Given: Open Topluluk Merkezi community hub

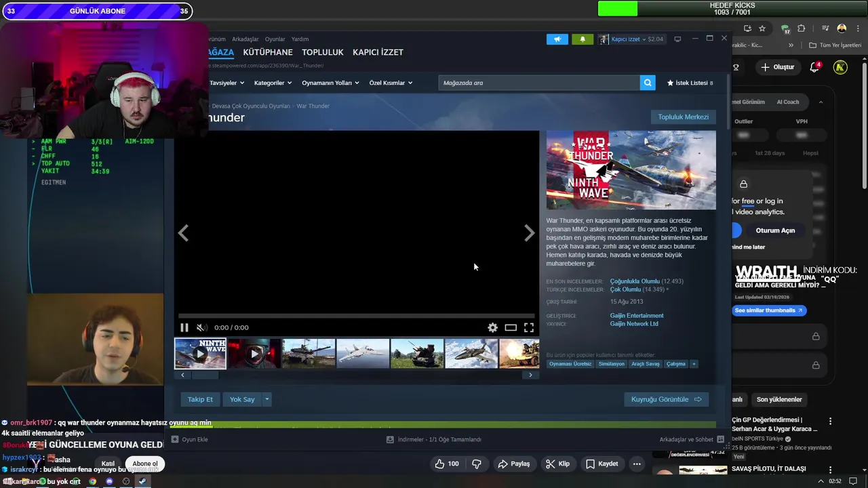Looking at the screenshot, I should [x=683, y=117].
